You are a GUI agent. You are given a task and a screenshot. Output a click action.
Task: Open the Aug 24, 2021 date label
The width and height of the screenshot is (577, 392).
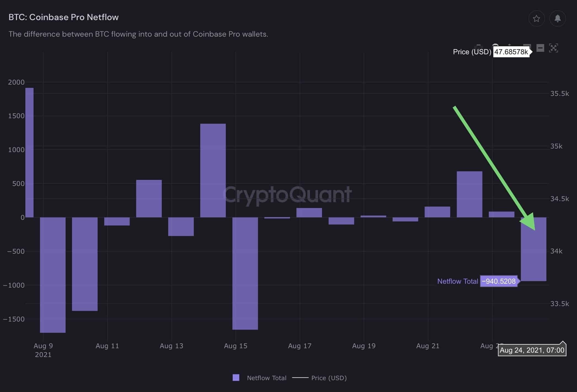pos(532,350)
